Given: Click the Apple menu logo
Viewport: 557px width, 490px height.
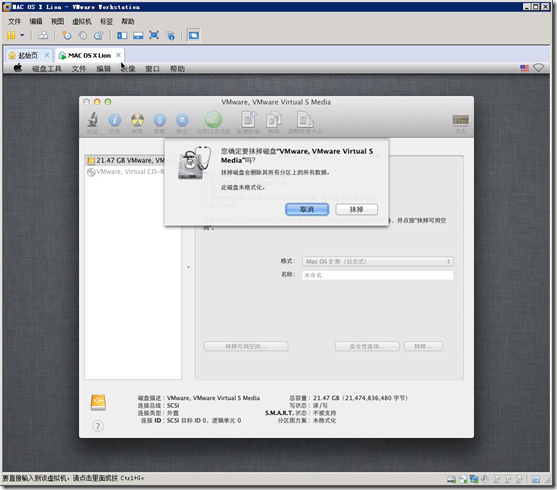Looking at the screenshot, I should tap(18, 68).
